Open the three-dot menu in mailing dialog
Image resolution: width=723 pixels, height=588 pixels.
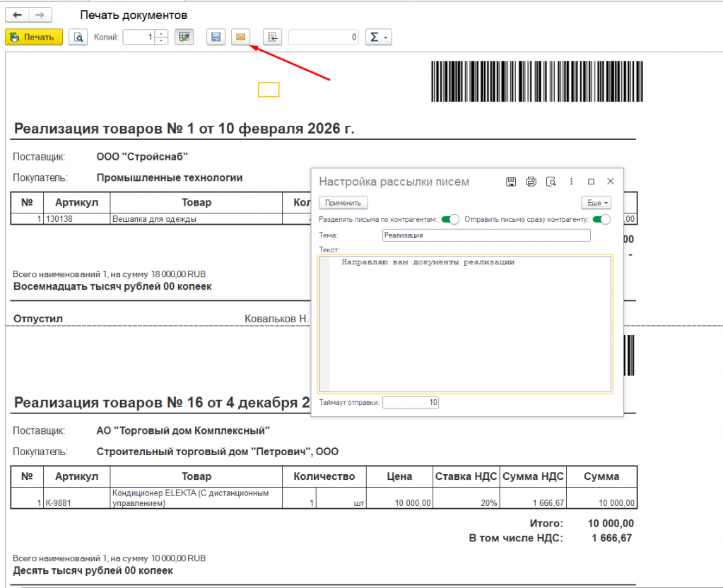571,182
